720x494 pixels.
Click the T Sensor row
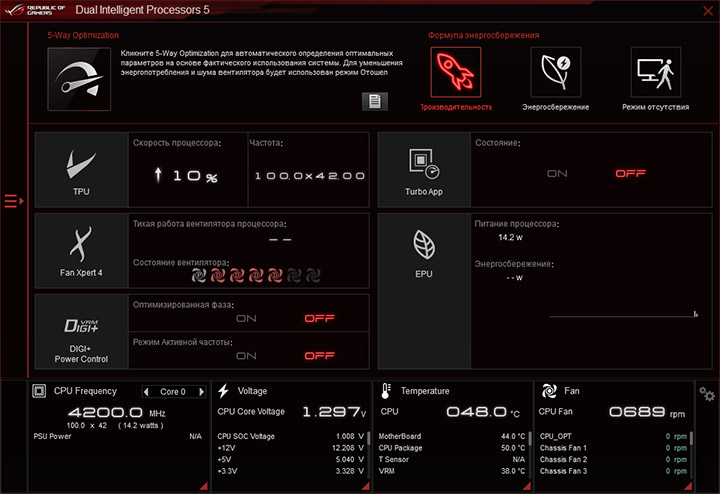coord(452,459)
